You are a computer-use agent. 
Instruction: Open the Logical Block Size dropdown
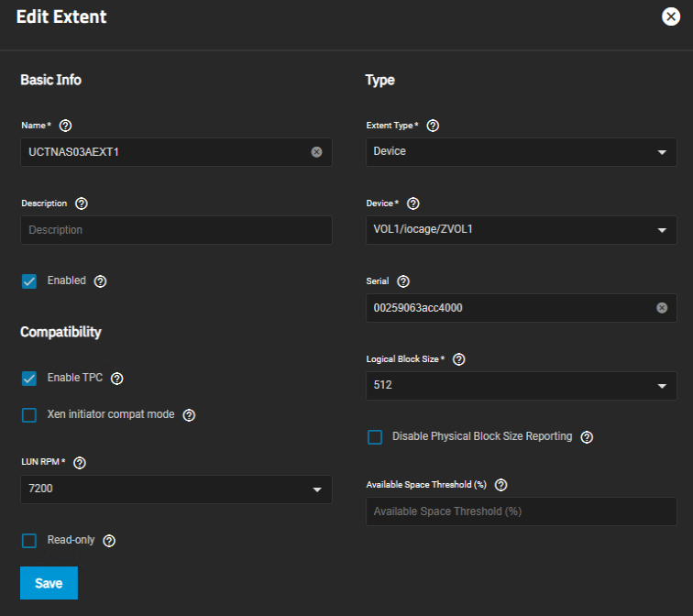[x=522, y=386]
